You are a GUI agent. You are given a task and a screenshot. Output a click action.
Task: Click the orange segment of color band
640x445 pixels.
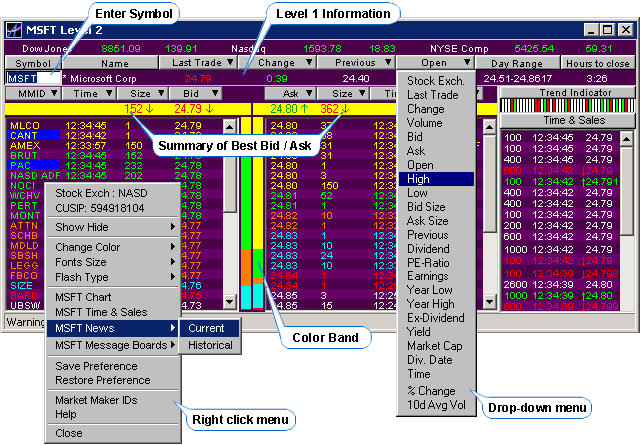coord(245,267)
